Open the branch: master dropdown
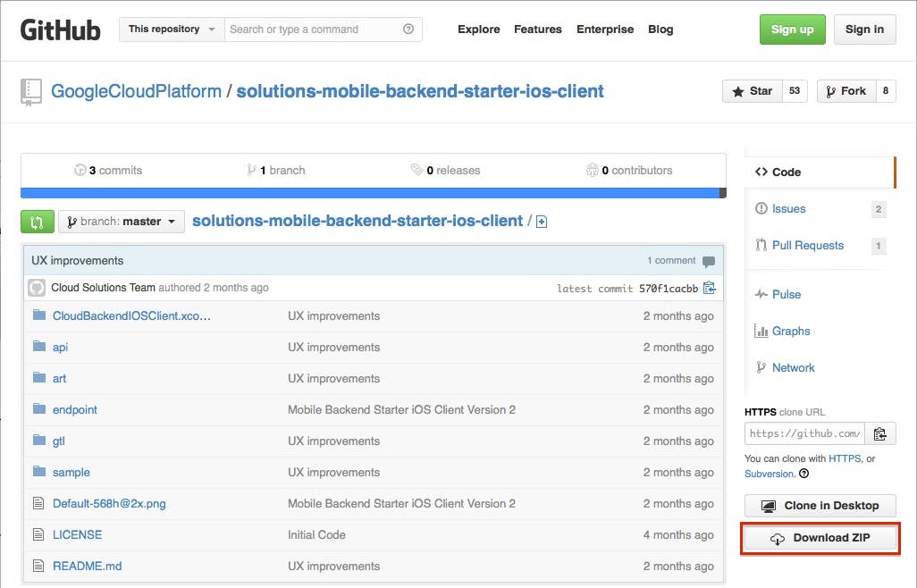 (122, 222)
